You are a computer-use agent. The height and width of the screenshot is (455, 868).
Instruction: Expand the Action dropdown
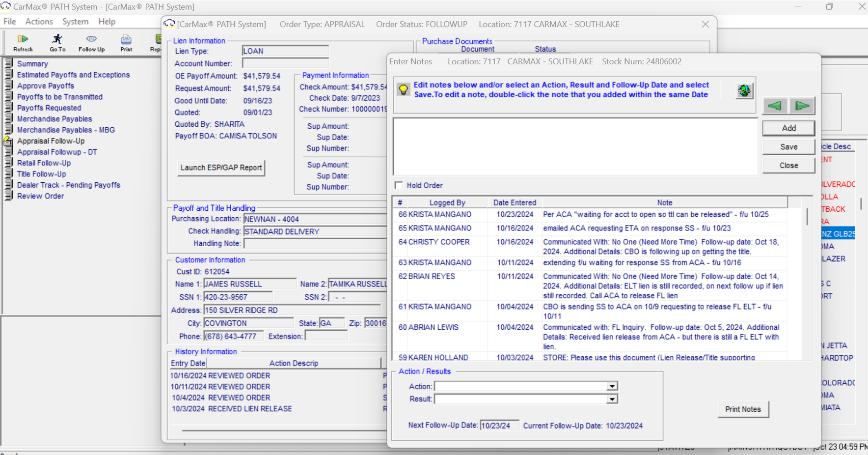tap(612, 386)
